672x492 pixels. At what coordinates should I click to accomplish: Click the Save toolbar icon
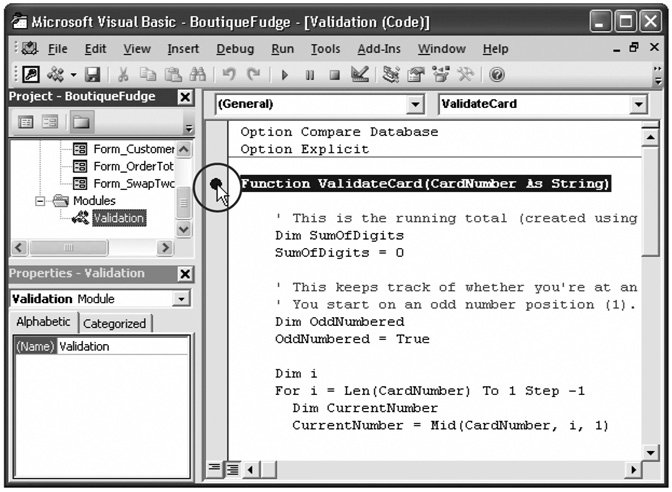pyautogui.click(x=92, y=75)
